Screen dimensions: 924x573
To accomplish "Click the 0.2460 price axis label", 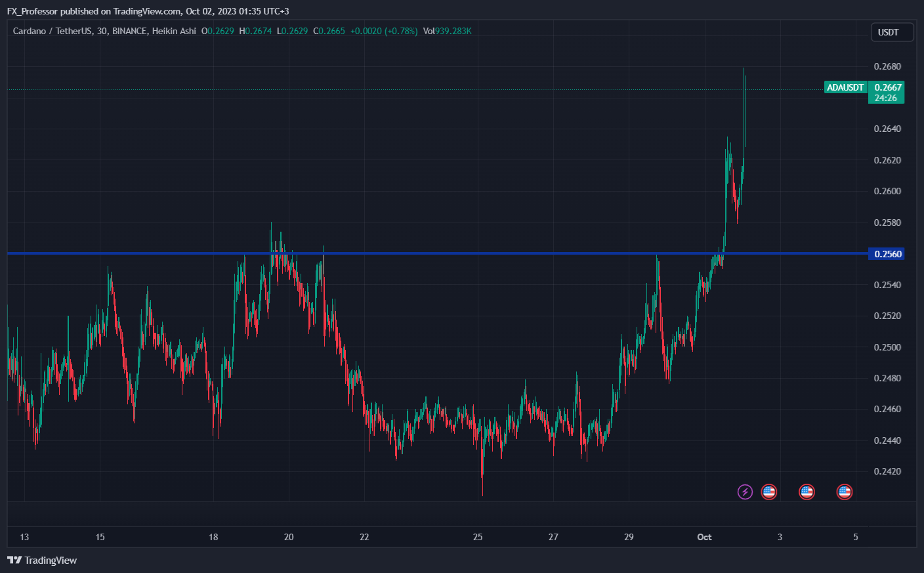I will point(887,409).
